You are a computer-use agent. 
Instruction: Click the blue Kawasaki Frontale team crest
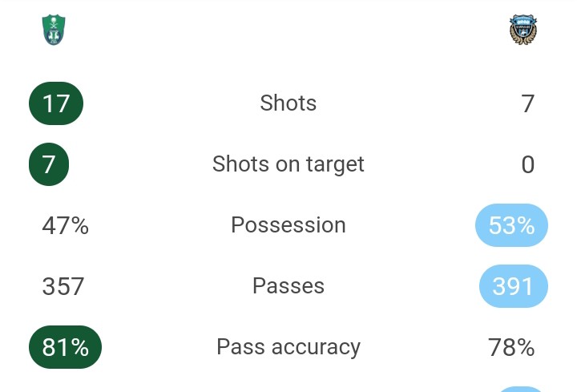523,30
